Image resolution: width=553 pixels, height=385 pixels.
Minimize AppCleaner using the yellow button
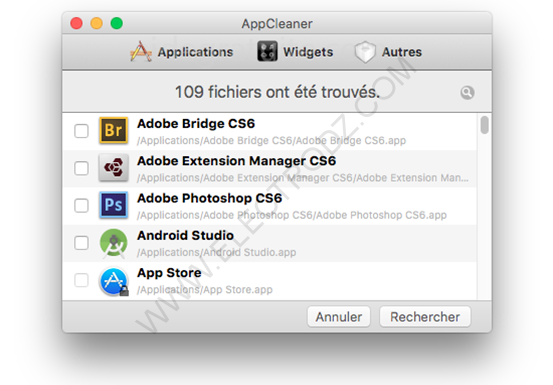tap(97, 24)
